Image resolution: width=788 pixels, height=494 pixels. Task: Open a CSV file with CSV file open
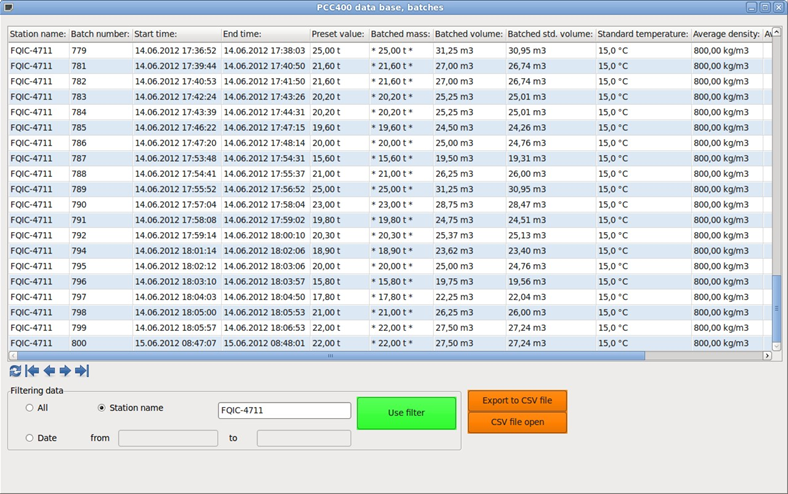click(x=517, y=422)
